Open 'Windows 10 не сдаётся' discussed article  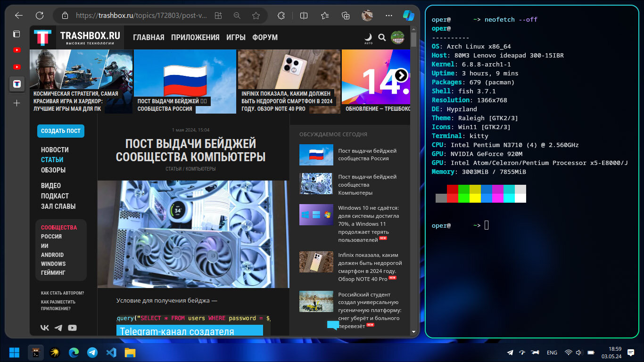[x=352, y=224]
